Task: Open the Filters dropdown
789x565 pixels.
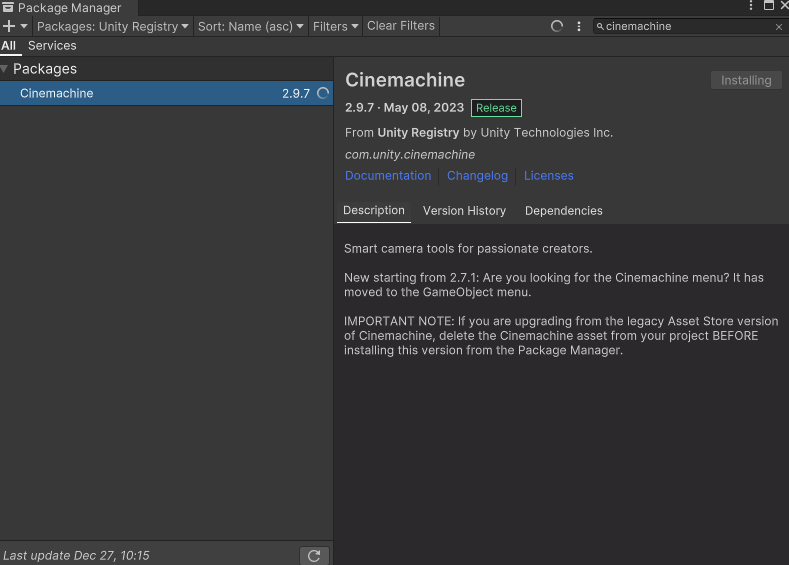Action: pyautogui.click(x=335, y=26)
